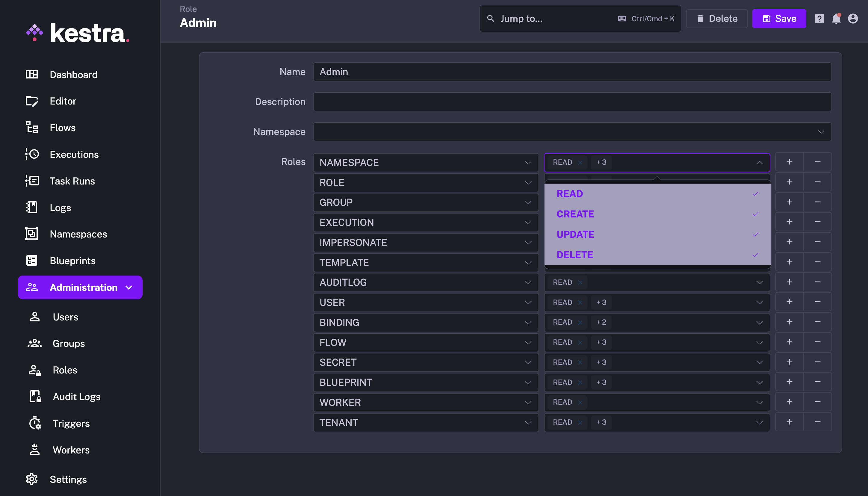868x496 pixels.
Task: Click the Delete role button
Action: click(716, 19)
